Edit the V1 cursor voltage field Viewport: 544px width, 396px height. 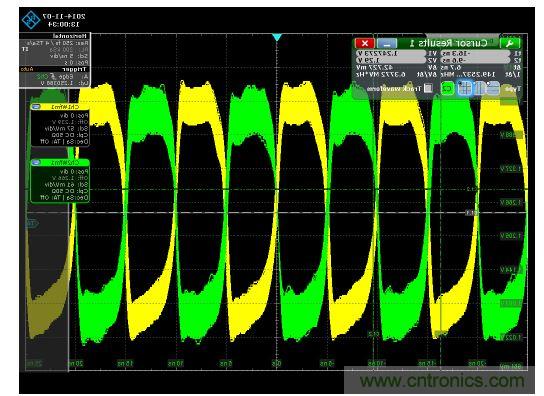click(391, 53)
